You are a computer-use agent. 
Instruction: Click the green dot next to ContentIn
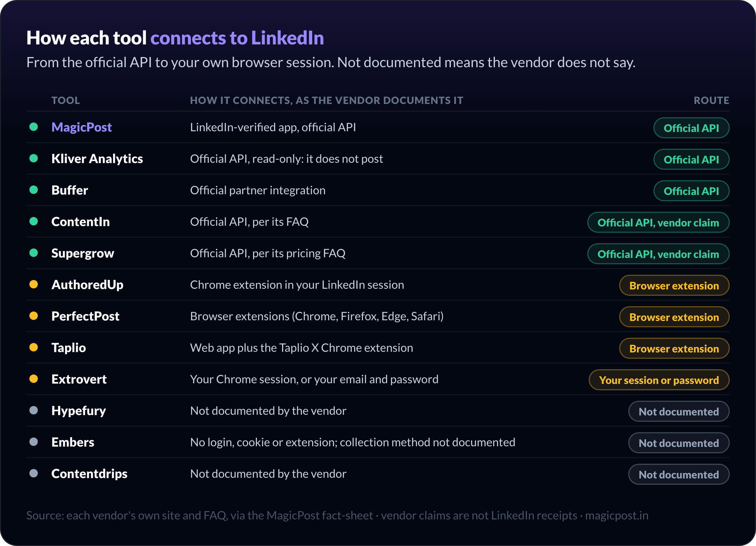pos(34,221)
